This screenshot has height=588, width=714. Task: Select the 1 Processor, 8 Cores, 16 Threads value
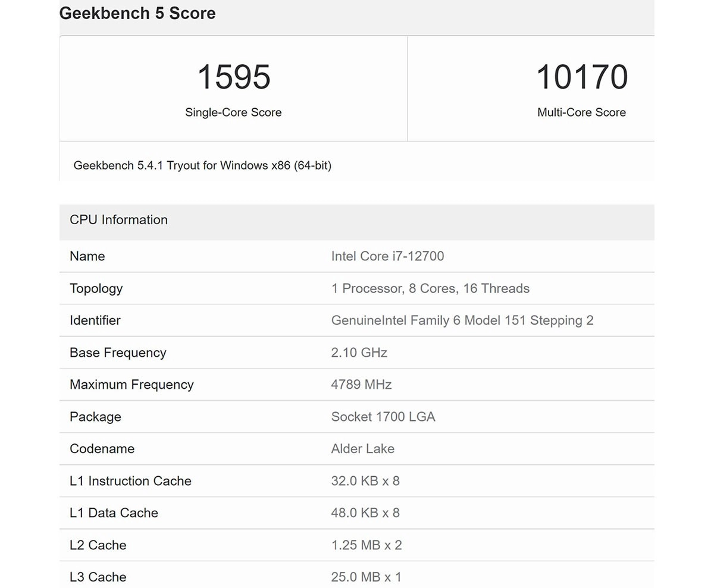pyautogui.click(x=430, y=288)
